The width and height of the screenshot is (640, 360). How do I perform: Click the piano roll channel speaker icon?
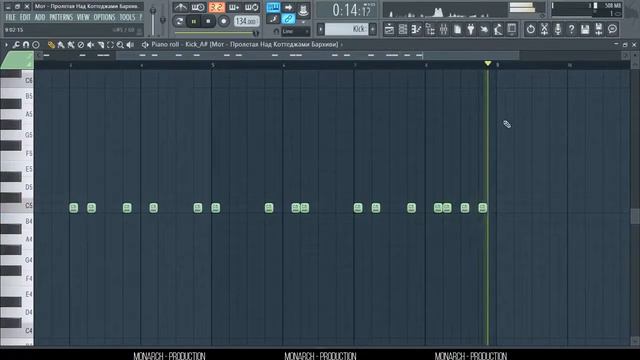[x=144, y=44]
